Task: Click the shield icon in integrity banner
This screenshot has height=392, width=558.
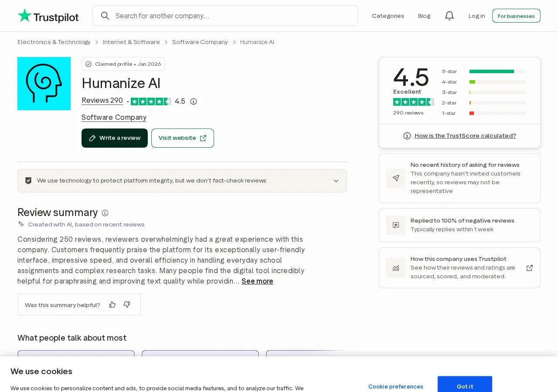Action: [28, 181]
